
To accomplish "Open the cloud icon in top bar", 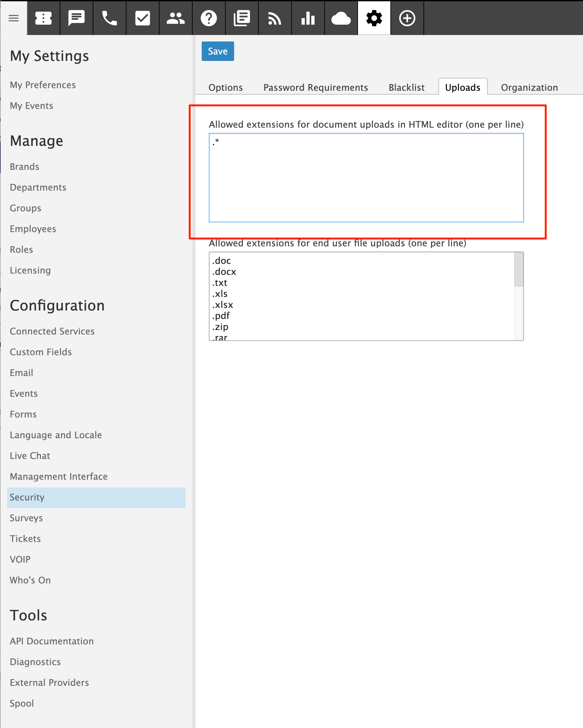I will pyautogui.click(x=341, y=18).
